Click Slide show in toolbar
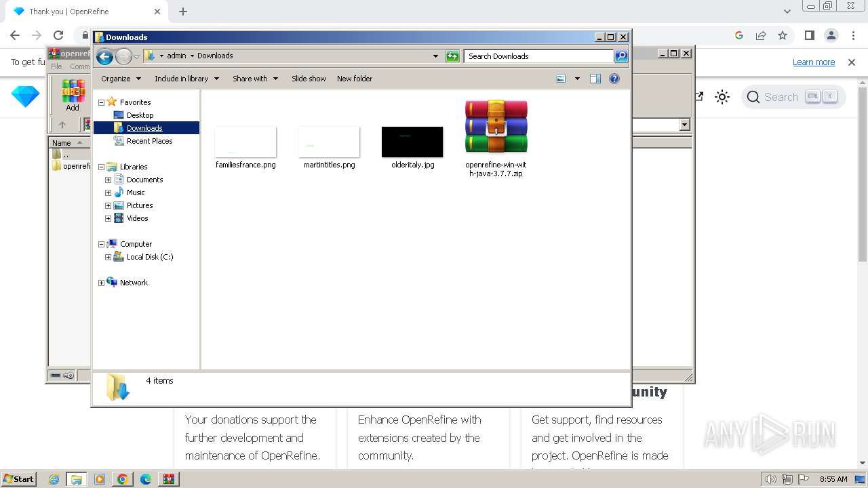The width and height of the screenshot is (868, 488). (309, 79)
